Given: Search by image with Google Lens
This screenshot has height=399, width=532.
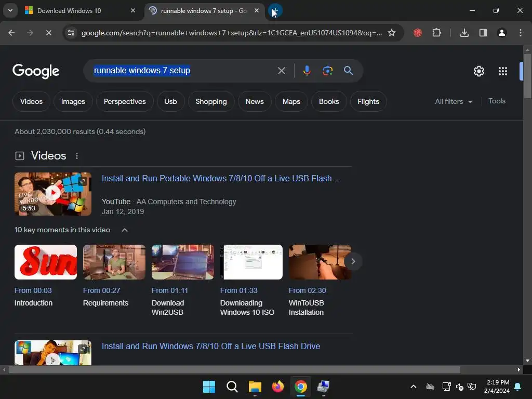Looking at the screenshot, I should click(x=328, y=71).
